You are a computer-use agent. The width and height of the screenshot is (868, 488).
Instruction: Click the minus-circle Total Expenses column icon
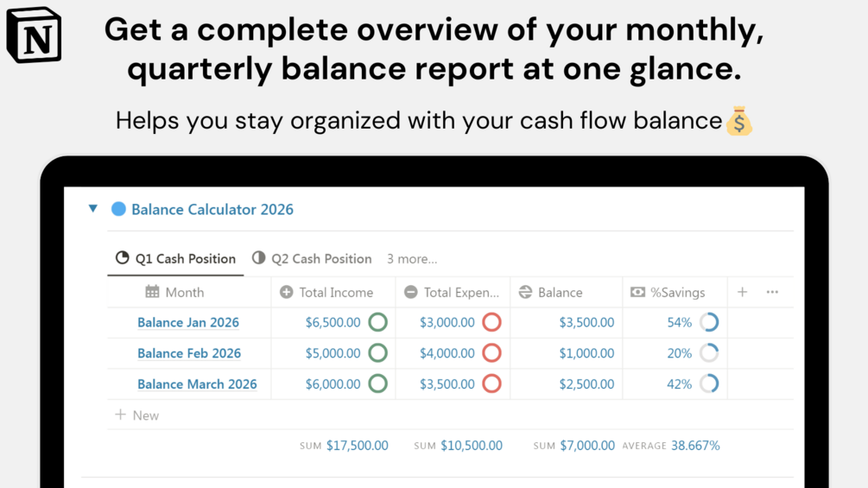pyautogui.click(x=411, y=292)
